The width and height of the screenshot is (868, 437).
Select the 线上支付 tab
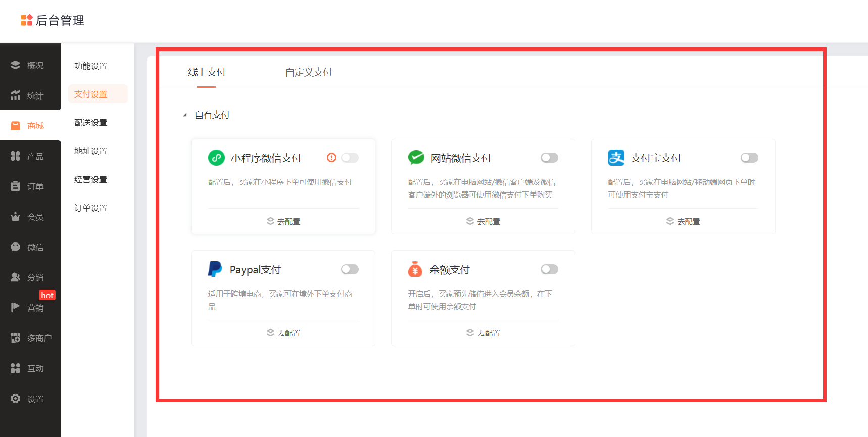(x=207, y=72)
